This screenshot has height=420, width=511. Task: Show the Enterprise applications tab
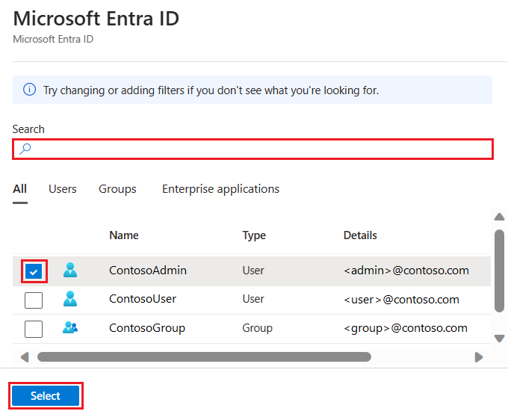click(220, 189)
